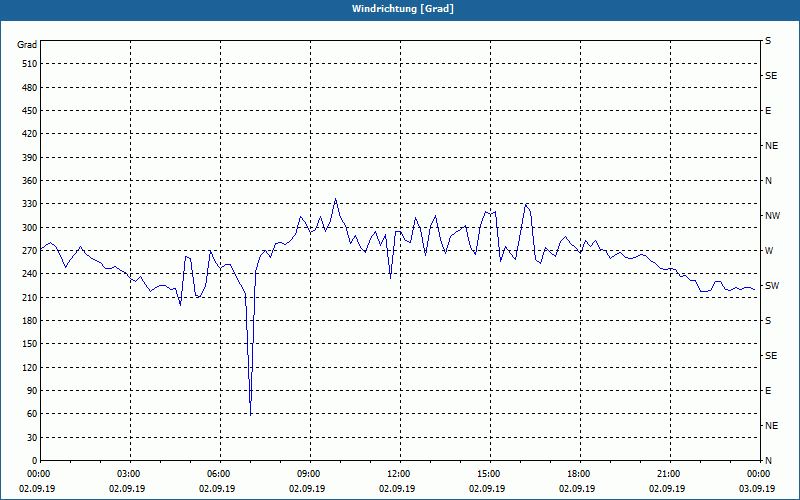Click the Grad unit label
800x500 pixels.
27,45
